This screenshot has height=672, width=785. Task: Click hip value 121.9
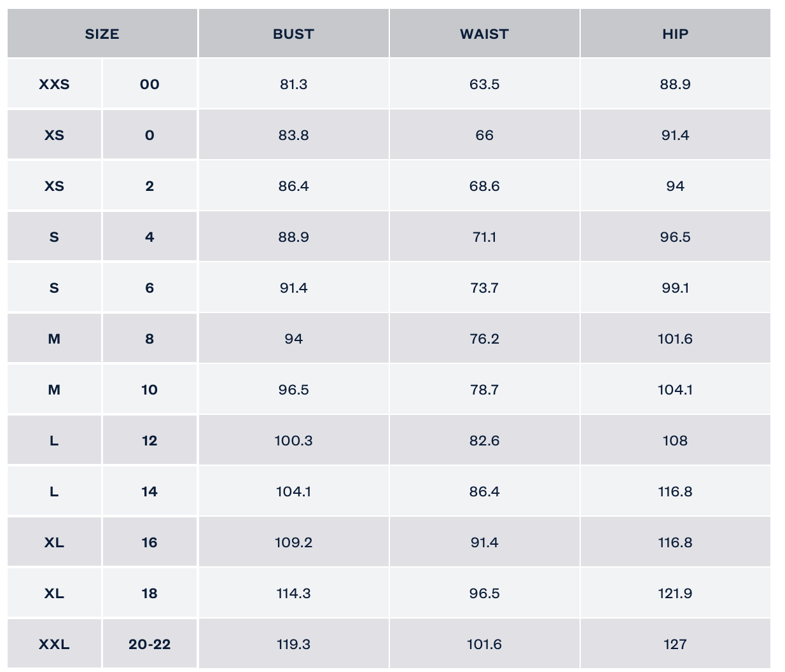click(675, 593)
